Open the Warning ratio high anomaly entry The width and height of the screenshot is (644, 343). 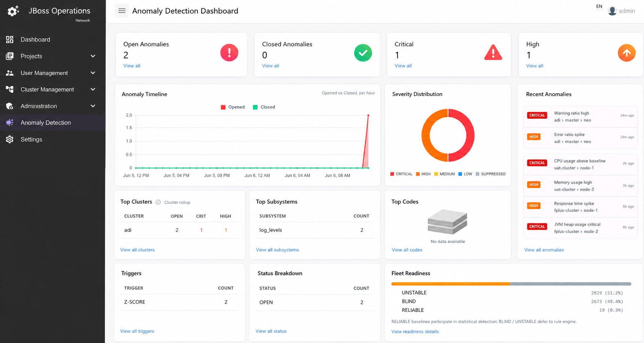(580, 117)
